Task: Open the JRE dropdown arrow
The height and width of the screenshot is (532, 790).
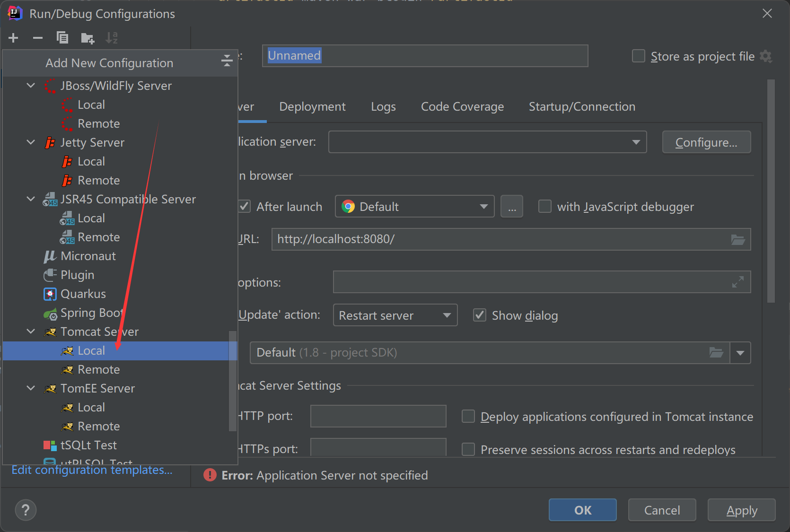Action: (x=740, y=353)
